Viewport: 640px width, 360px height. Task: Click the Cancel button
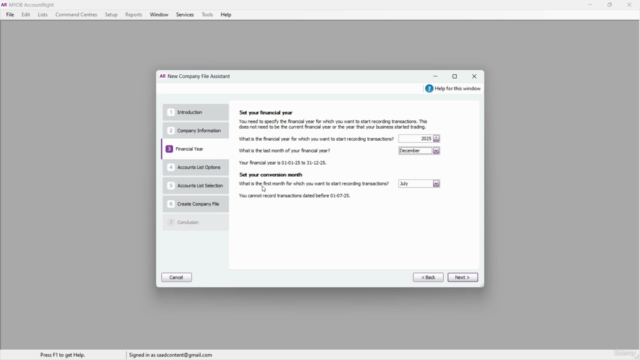coord(176,278)
